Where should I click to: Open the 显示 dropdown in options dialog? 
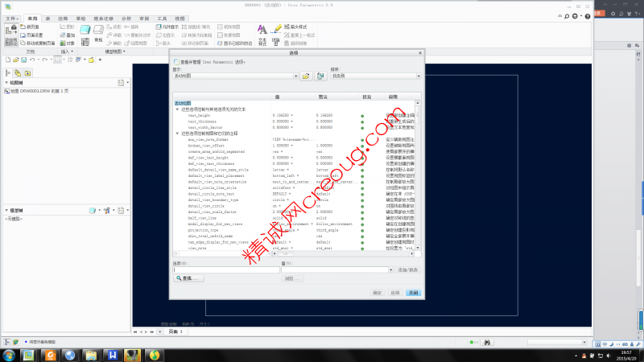tap(295, 76)
